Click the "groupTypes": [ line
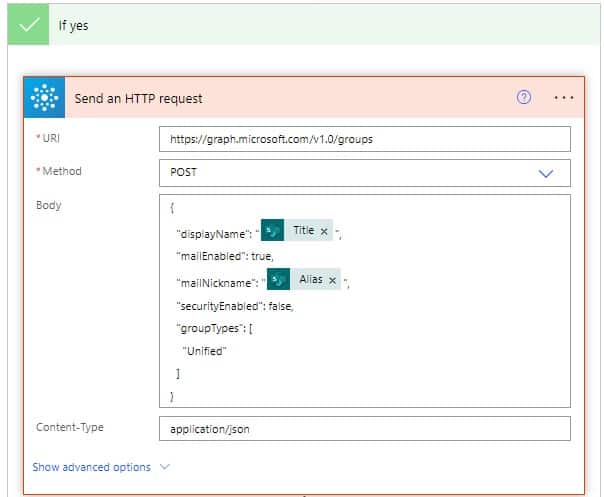Image resolution: width=604 pixels, height=497 pixels. 215,329
